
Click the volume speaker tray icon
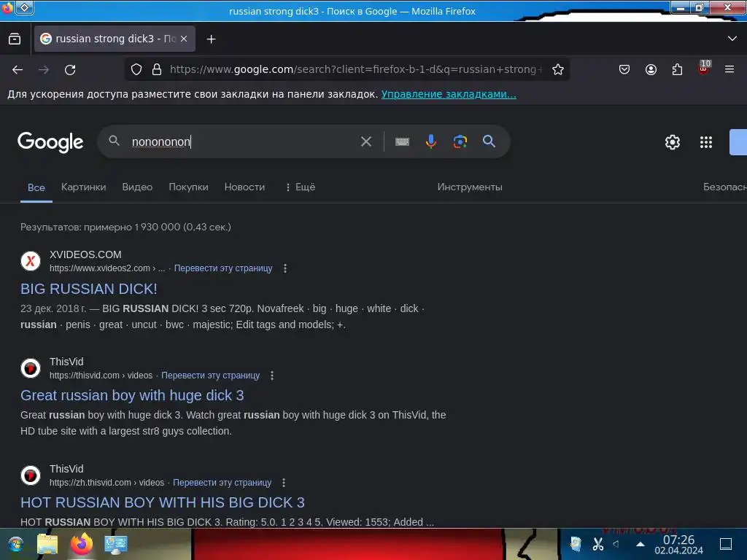point(616,544)
